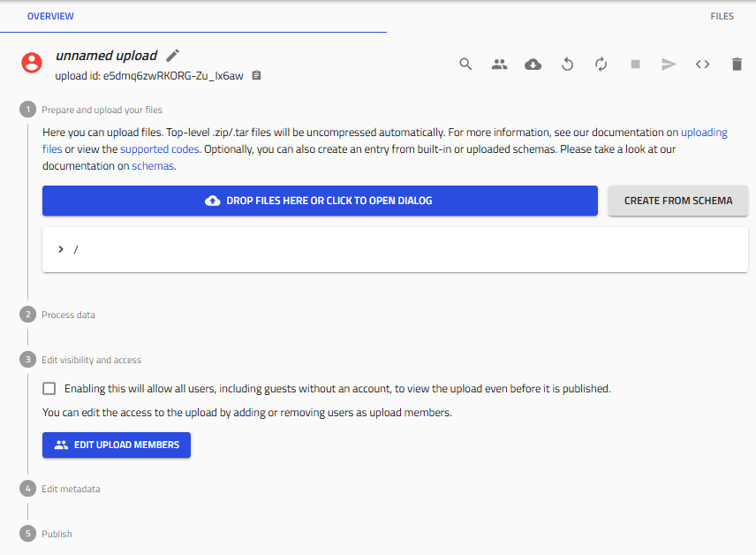Image resolution: width=756 pixels, height=555 pixels.
Task: Switch to the Overview tab
Action: 50,17
